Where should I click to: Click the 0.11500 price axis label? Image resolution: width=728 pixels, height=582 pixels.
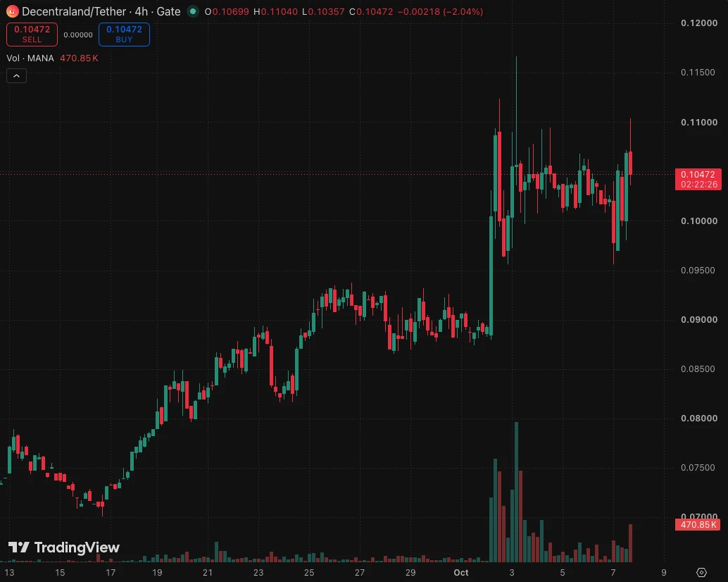698,73
